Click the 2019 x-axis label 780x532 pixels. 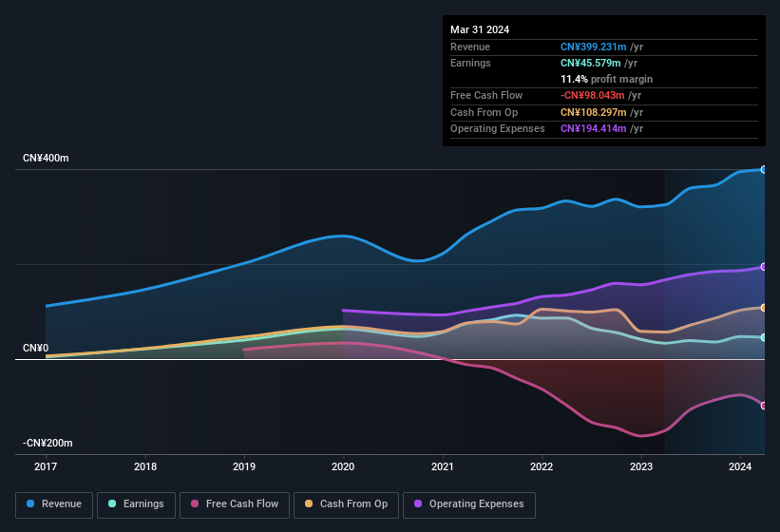point(244,466)
